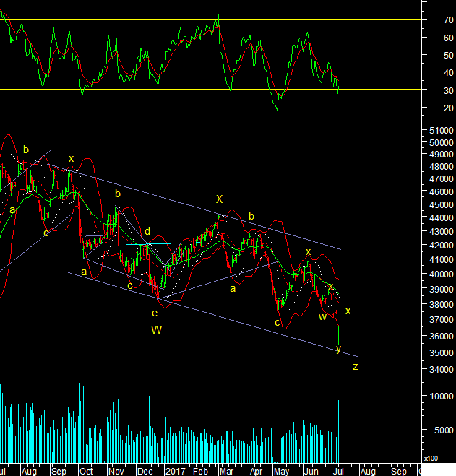Click the 46000 price axis label

point(441,192)
